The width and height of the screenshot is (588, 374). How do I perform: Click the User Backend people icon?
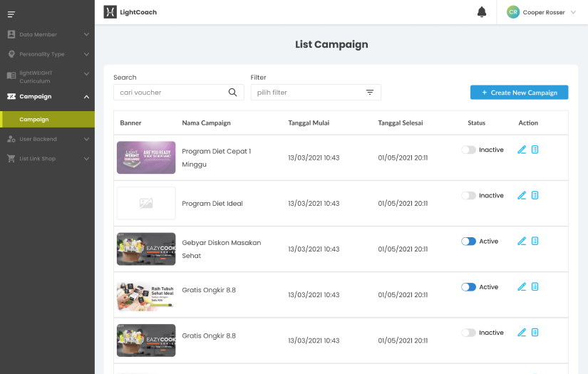coord(11,139)
